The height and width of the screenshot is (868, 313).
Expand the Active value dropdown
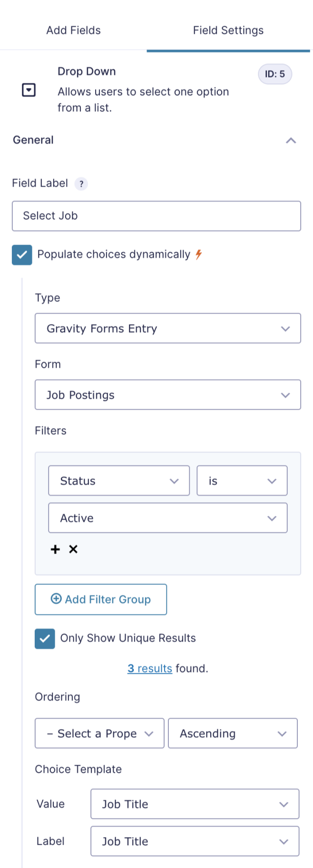168,518
